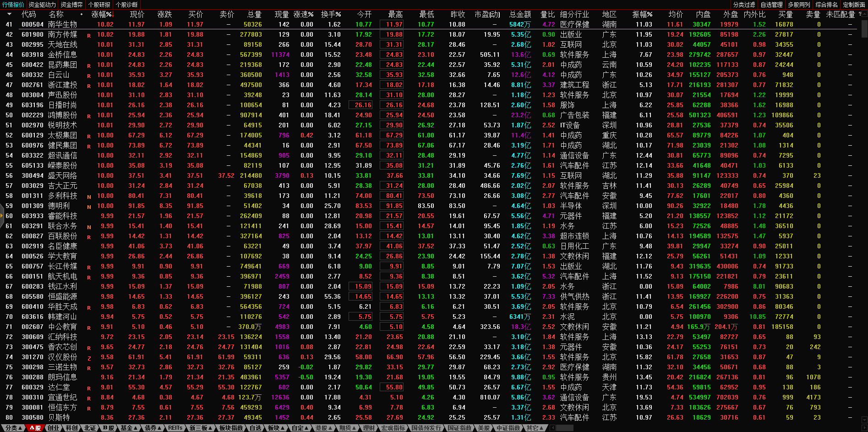
Task: Click the small dot icon after 名称 header
Action: click(82, 14)
